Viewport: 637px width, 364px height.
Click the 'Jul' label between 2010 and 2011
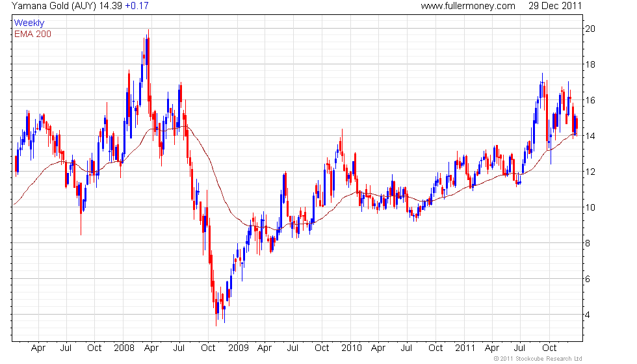[x=406, y=348]
